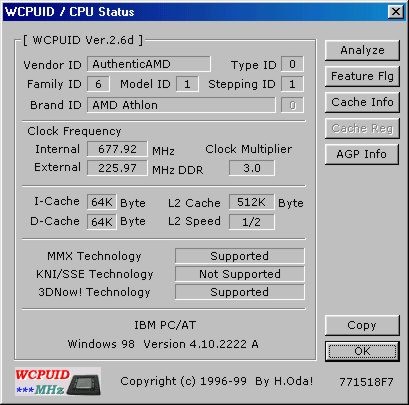
Task: Click the 3DNow! Technology Supported field
Action: pyautogui.click(x=239, y=292)
